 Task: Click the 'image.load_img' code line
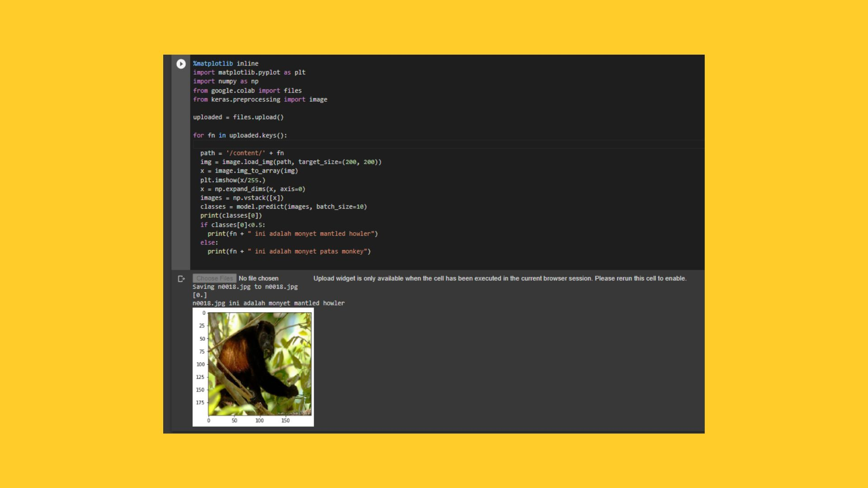point(291,162)
